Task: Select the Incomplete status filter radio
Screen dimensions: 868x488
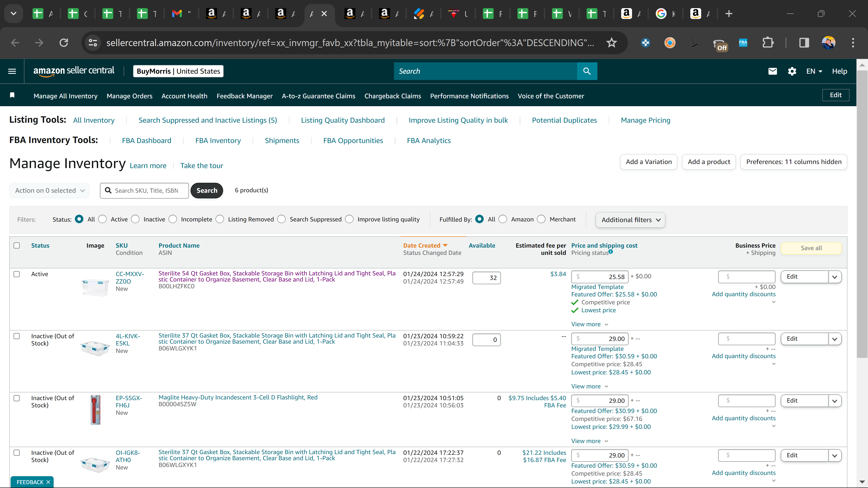Action: point(173,219)
